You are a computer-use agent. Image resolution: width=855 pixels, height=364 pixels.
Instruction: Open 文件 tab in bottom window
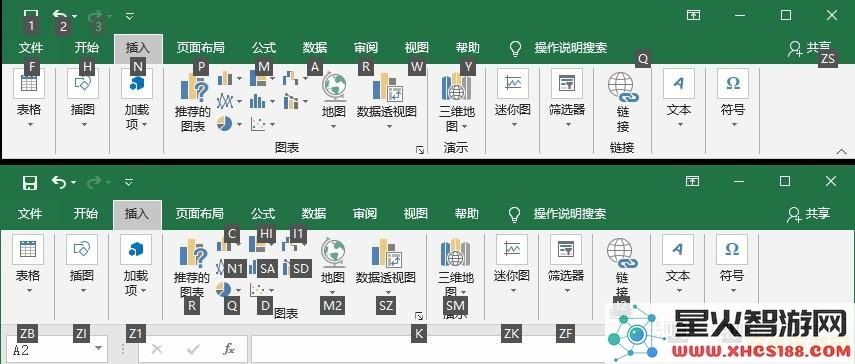click(30, 214)
